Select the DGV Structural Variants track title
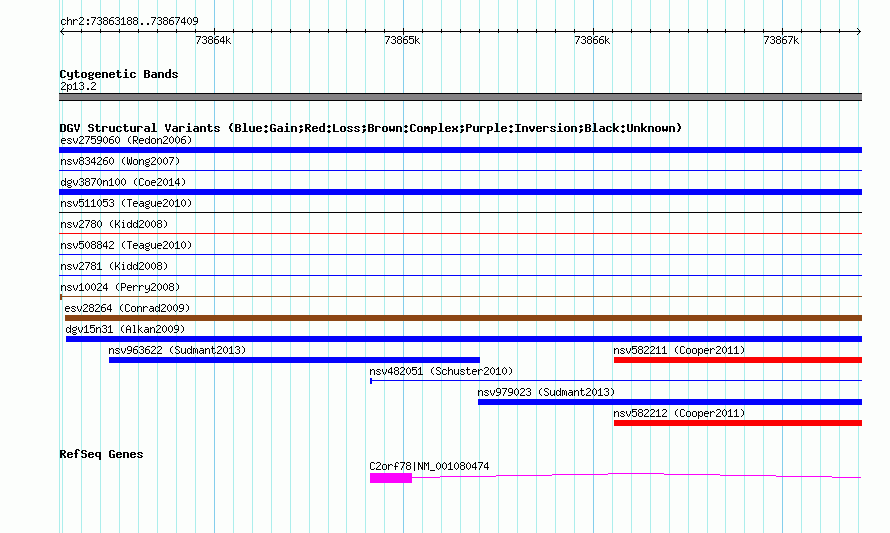The width and height of the screenshot is (890, 533). [370, 128]
